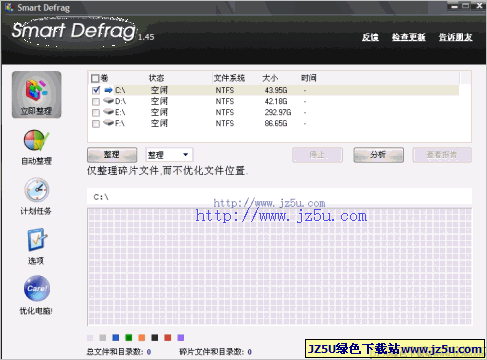Click the gray legend color square
The width and height of the screenshot is (487, 360).
click(103, 338)
